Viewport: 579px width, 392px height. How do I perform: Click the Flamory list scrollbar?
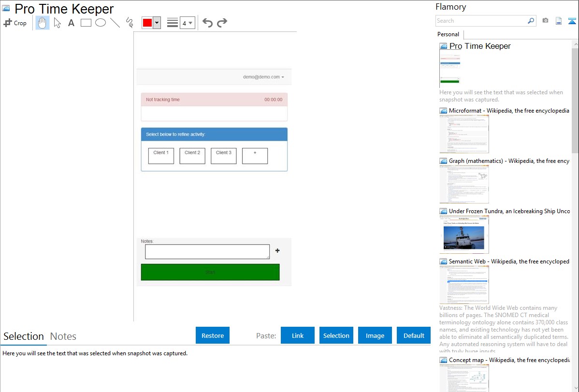pos(575,100)
